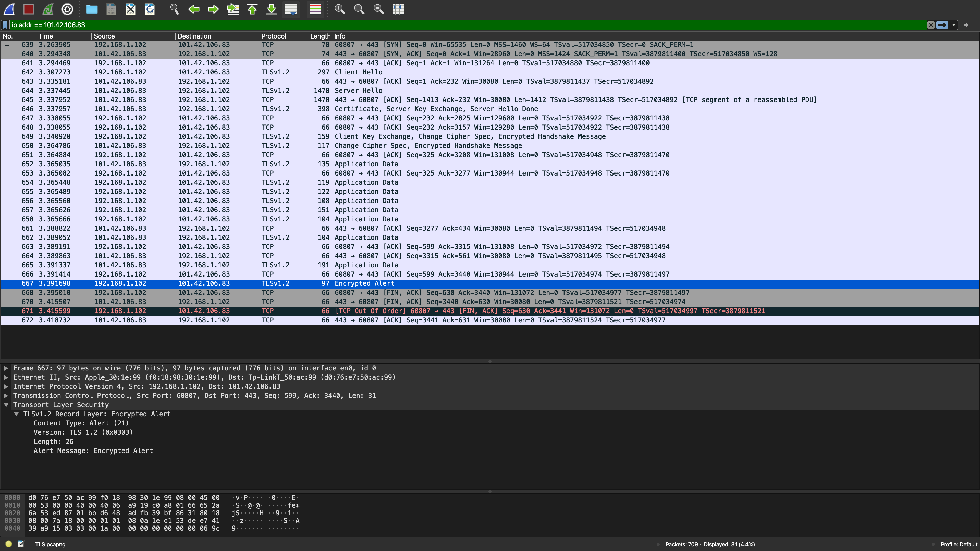Select packet 649 Client Key Exchange
The width and height of the screenshot is (980, 551).
(490, 136)
